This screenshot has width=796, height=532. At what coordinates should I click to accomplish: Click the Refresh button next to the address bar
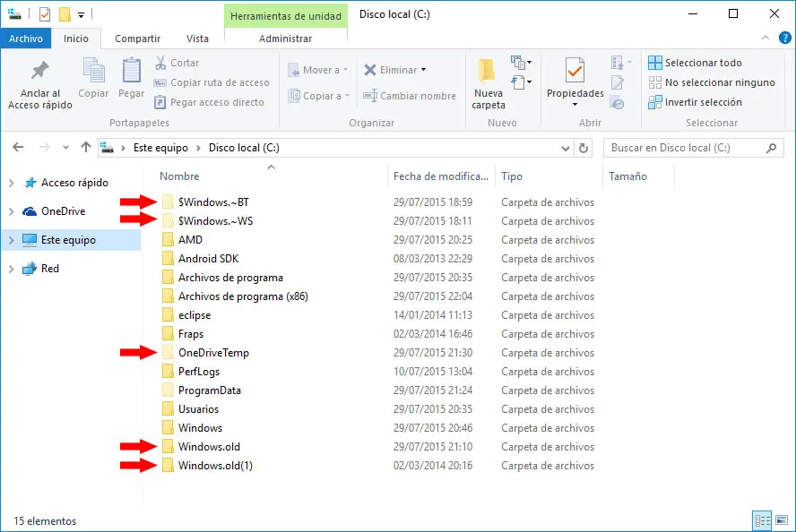(584, 148)
